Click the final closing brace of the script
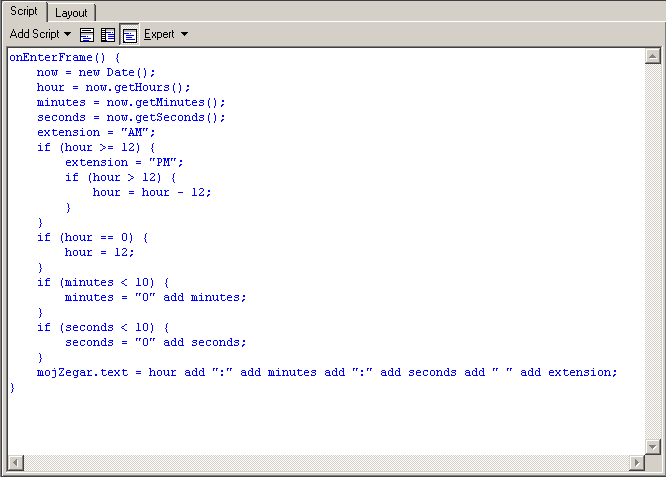The width and height of the screenshot is (666, 477). coord(12,387)
